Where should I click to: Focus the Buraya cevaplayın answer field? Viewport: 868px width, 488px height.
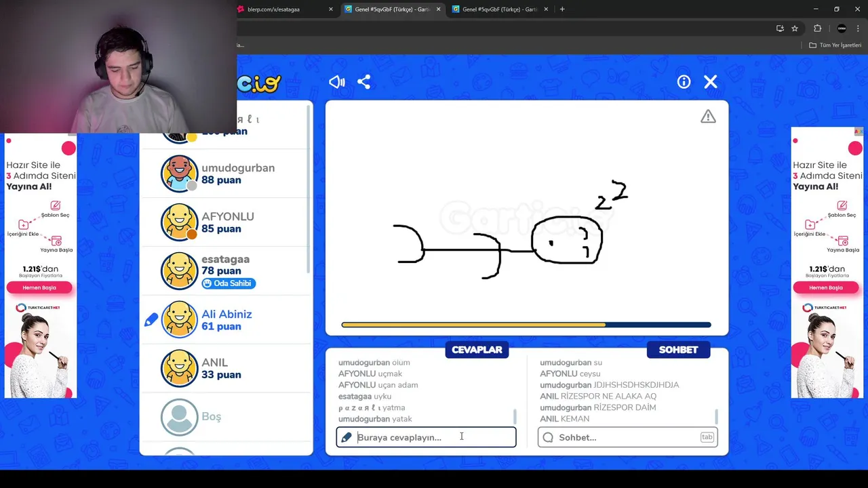coord(426,437)
